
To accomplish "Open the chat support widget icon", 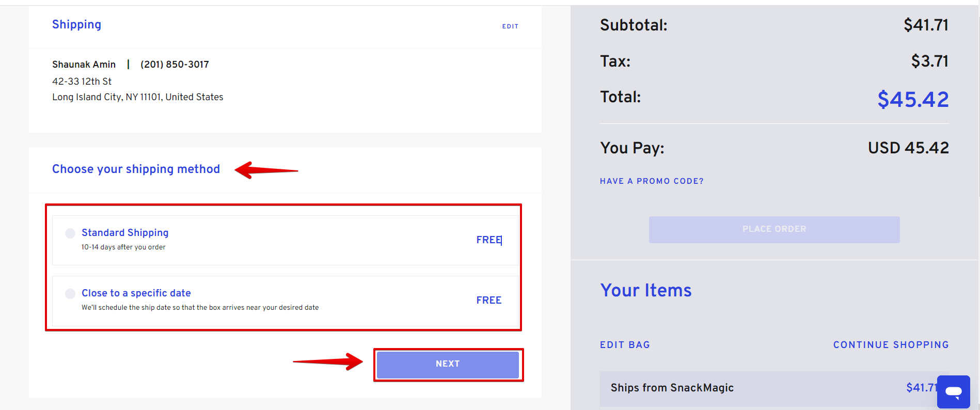I will click(x=953, y=391).
